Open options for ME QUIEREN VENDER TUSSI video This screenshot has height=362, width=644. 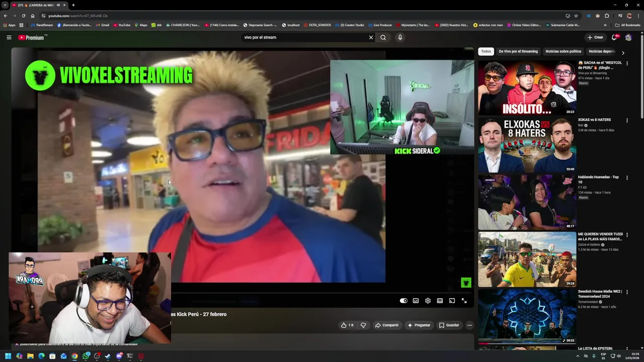coord(627,235)
